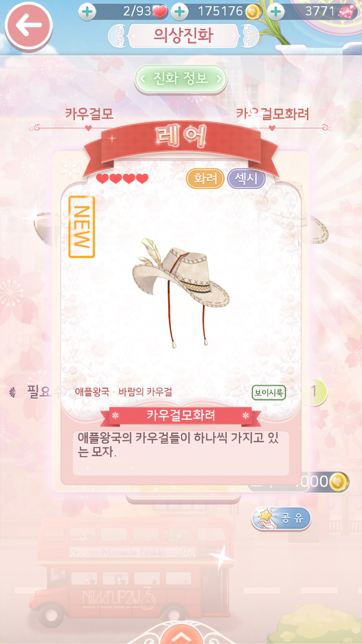Click the 카우걸모화려 item name banner
Viewport: 362px width, 644px height.
(181, 415)
